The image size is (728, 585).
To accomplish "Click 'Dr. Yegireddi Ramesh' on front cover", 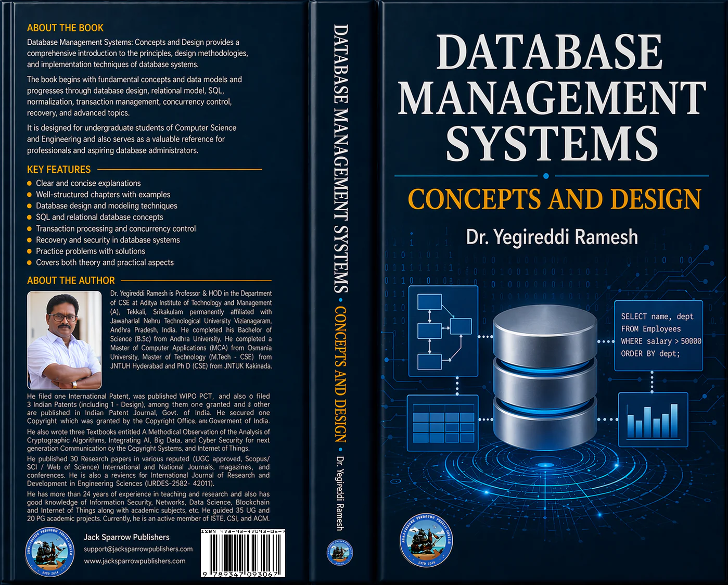I will pos(552,237).
